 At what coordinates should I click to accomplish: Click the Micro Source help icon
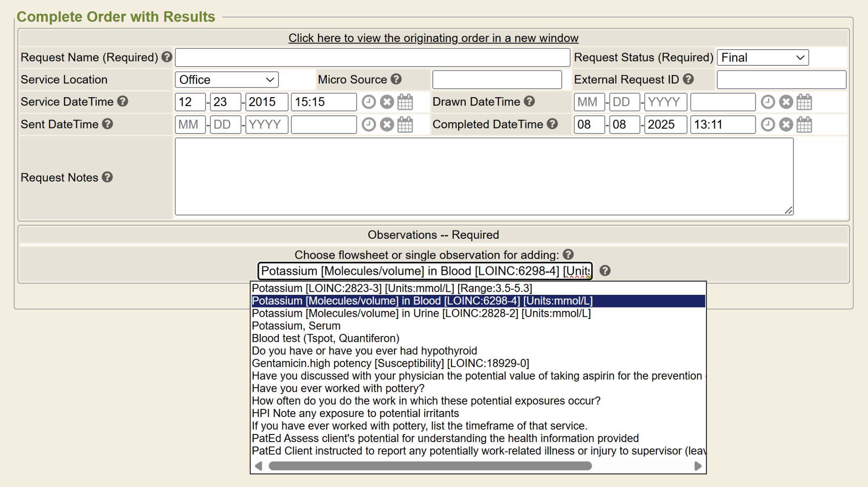[x=396, y=79]
